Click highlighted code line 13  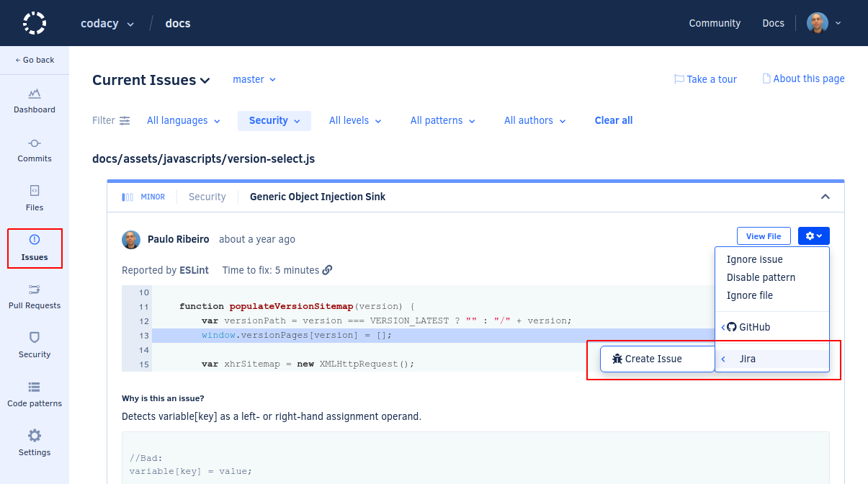coord(418,335)
